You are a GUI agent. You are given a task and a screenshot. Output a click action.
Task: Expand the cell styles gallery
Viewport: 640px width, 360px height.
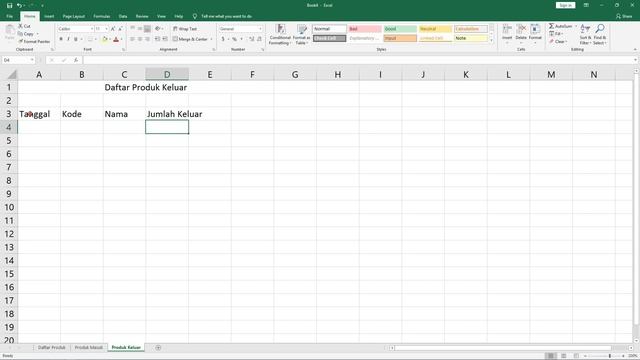(x=491, y=41)
